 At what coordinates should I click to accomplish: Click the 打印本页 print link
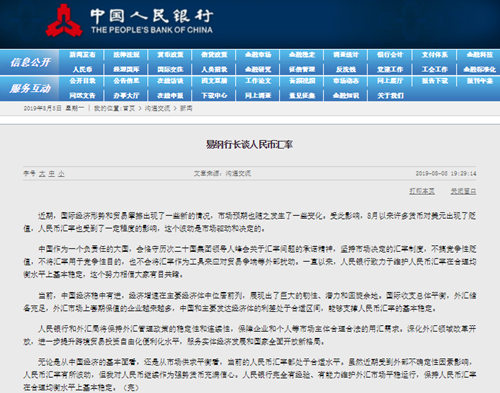[x=422, y=191]
